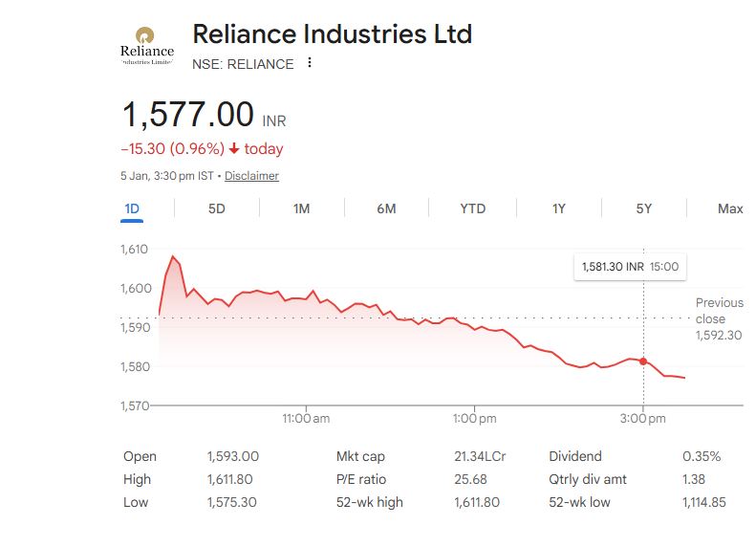
Task: Open the 5Y chart tab
Action: click(643, 208)
